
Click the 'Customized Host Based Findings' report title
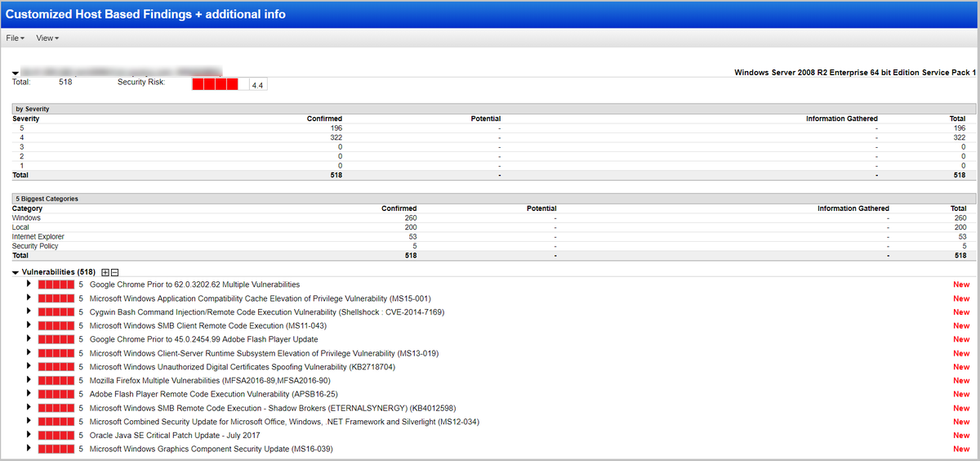click(x=145, y=15)
